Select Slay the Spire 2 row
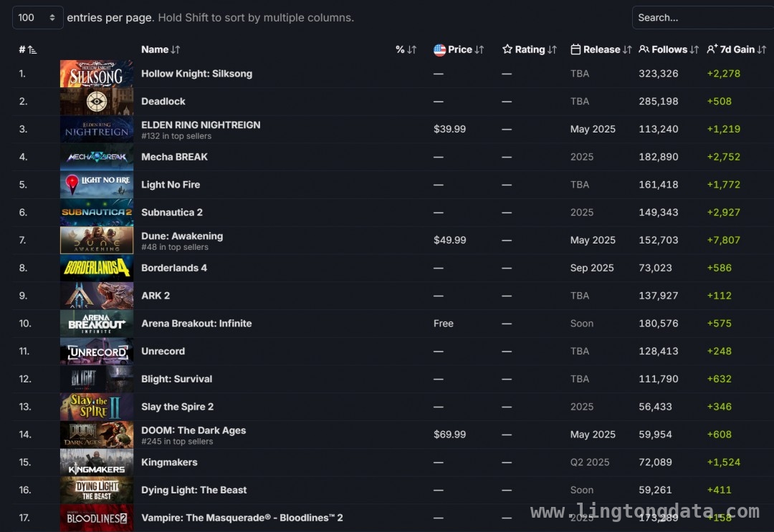Screen dimensions: 774x532 pyautogui.click(x=393, y=407)
